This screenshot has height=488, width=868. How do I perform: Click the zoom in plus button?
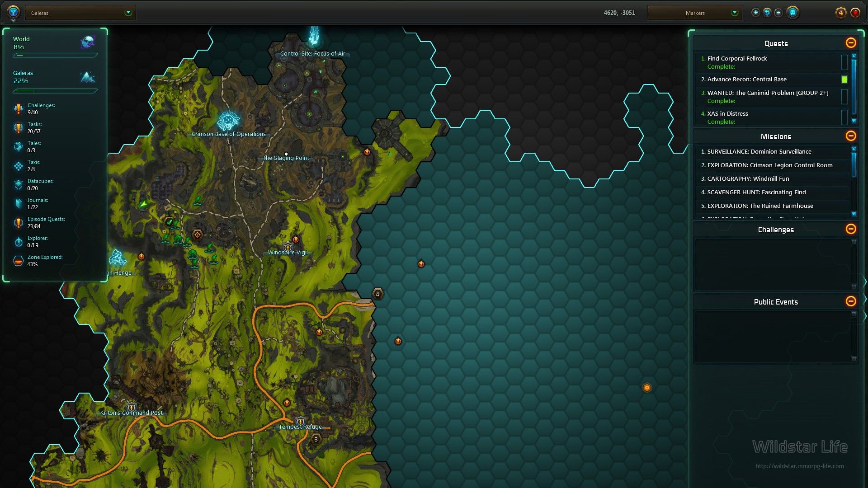(x=755, y=13)
